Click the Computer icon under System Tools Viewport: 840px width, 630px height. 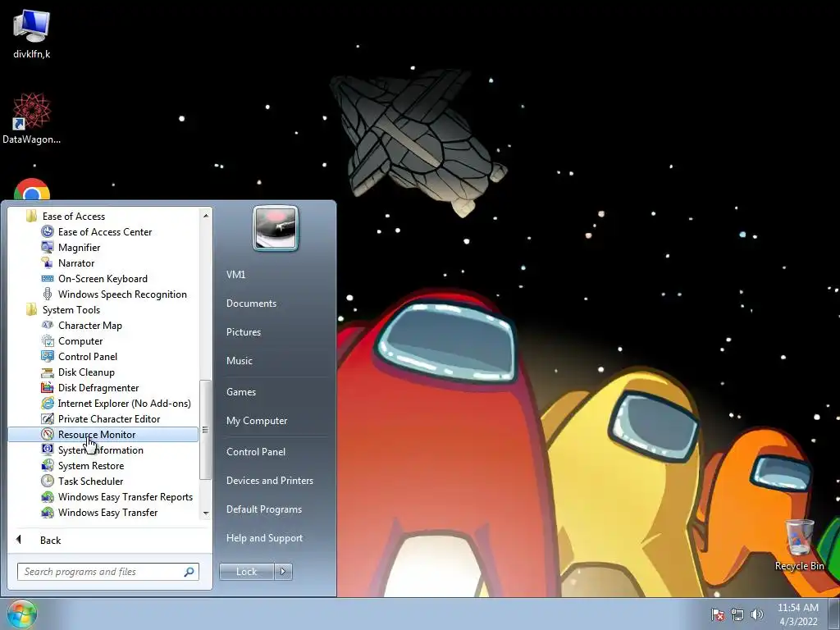click(x=48, y=340)
